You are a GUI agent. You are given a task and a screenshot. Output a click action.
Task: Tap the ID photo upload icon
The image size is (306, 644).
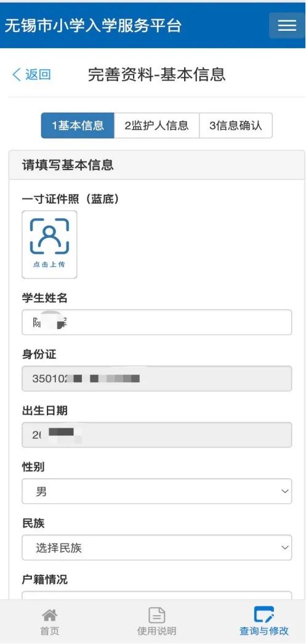pos(50,236)
